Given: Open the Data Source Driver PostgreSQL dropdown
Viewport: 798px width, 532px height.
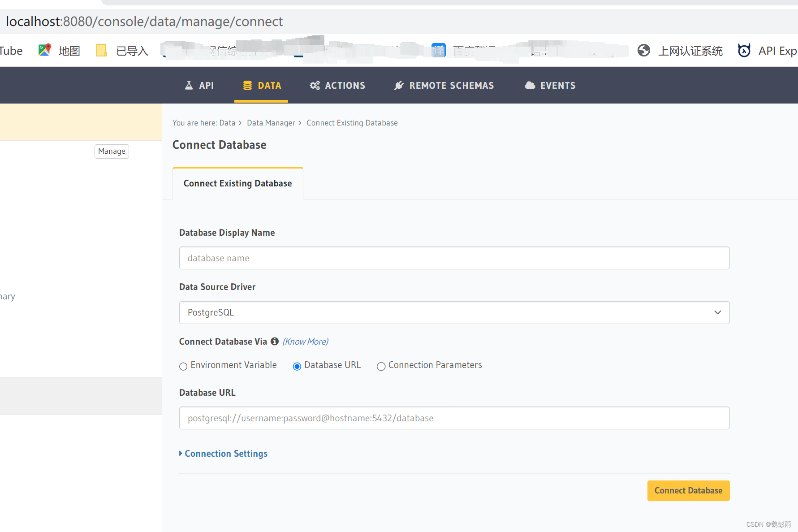Looking at the screenshot, I should coord(454,312).
